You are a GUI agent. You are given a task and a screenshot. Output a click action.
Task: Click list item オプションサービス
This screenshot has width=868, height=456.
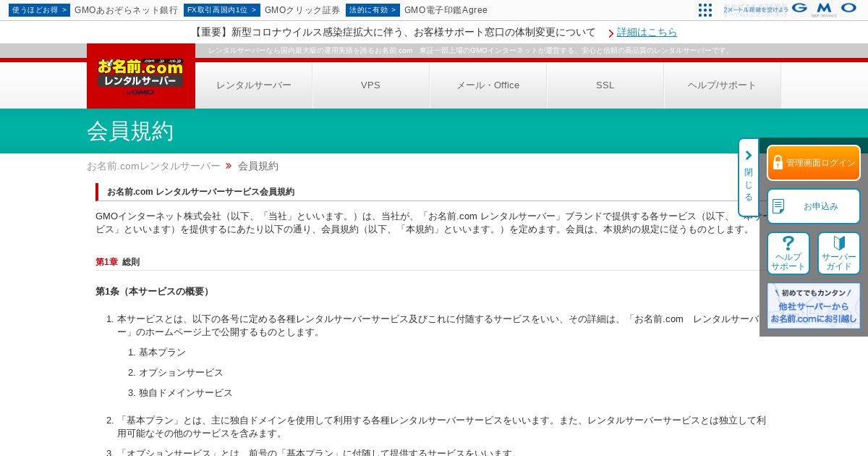181,373
